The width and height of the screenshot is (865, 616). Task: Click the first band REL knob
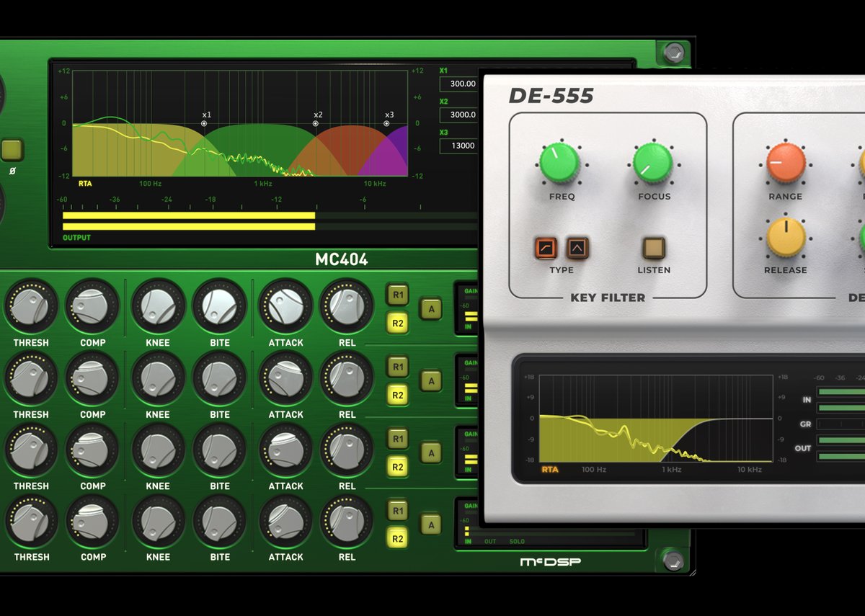[x=347, y=306]
